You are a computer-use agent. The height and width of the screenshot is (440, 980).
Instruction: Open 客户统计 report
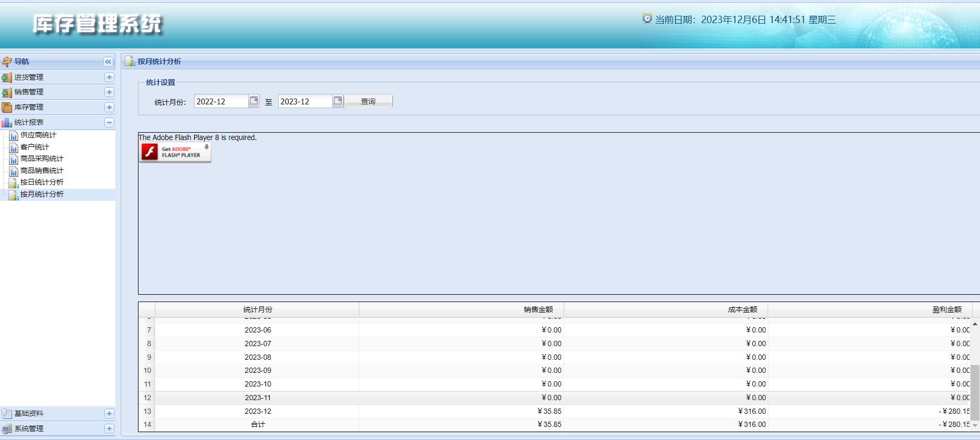(35, 147)
